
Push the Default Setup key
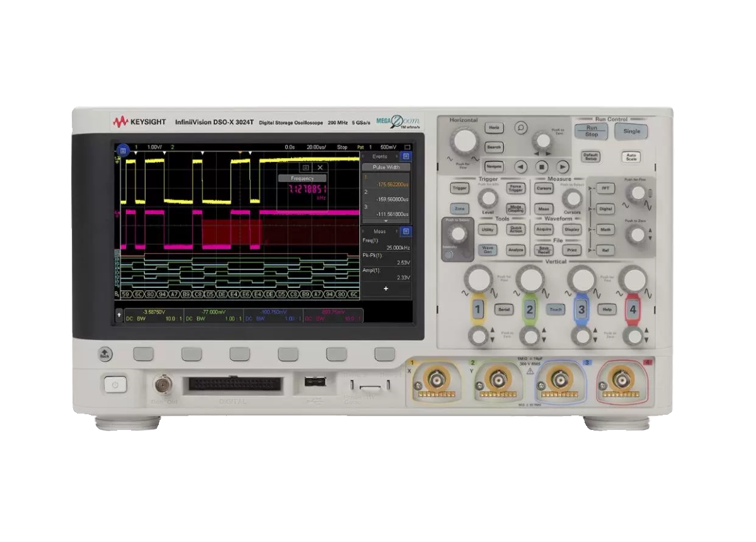coord(591,157)
